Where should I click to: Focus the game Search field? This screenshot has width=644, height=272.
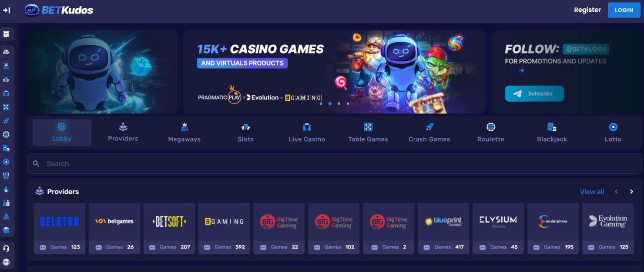334,164
